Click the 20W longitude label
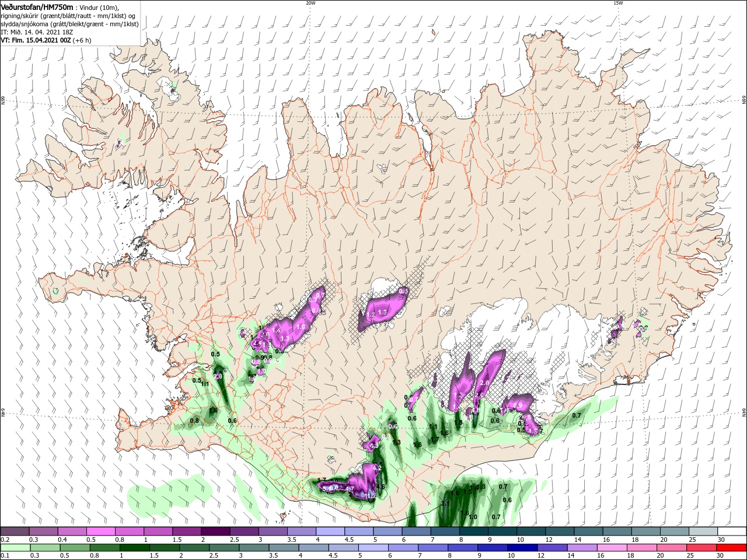The image size is (747, 560). pos(310,2)
